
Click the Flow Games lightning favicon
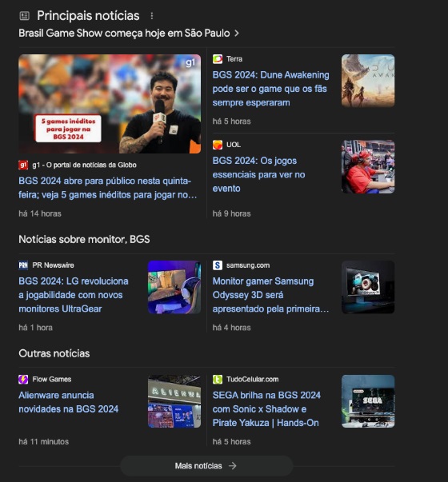point(23,380)
